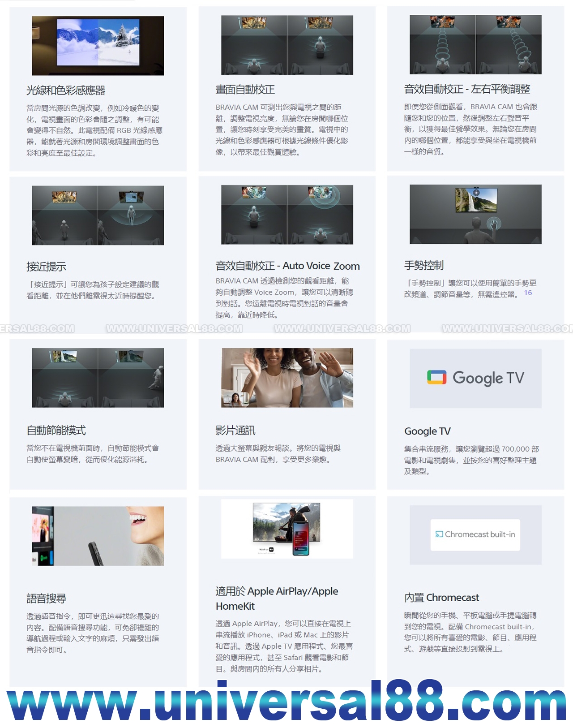Open the 光線和色彩感應器 snowy mountain thumbnail
The image size is (573, 728).
(98, 45)
